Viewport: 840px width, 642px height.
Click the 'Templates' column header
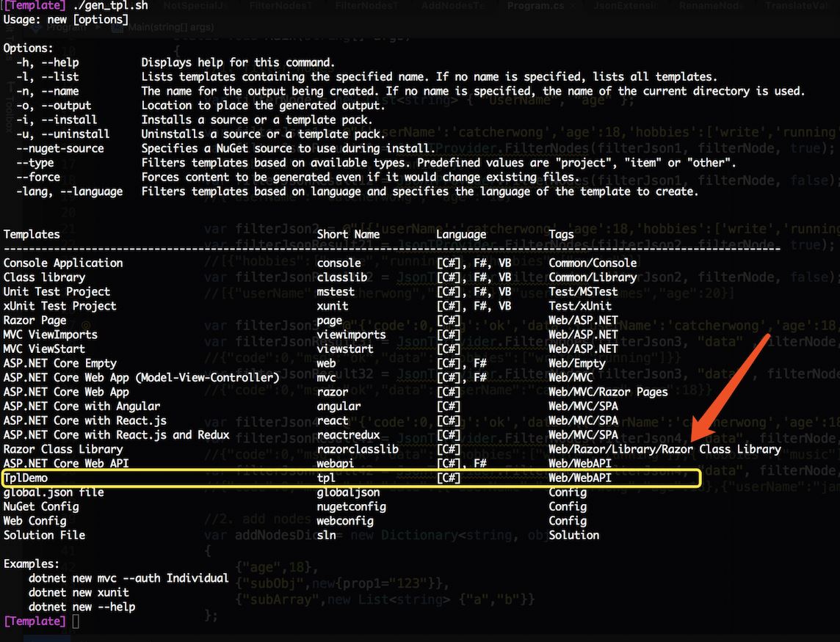pos(32,234)
